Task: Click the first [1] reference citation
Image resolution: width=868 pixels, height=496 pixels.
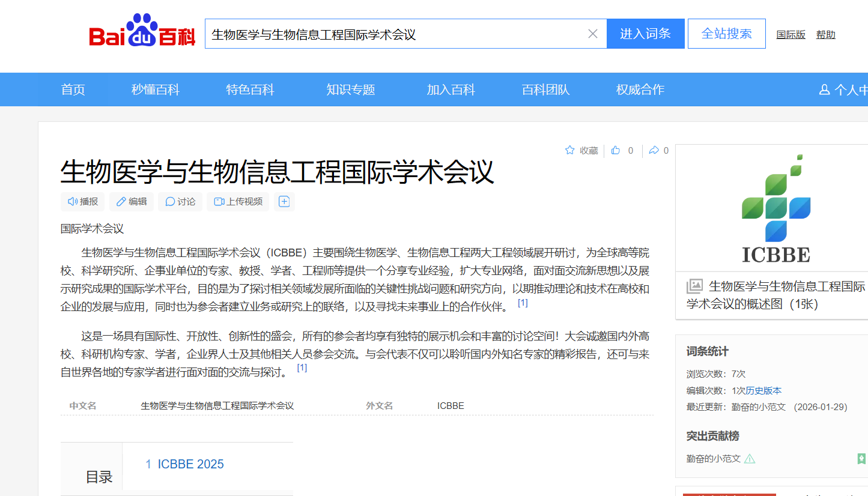Action: click(523, 303)
